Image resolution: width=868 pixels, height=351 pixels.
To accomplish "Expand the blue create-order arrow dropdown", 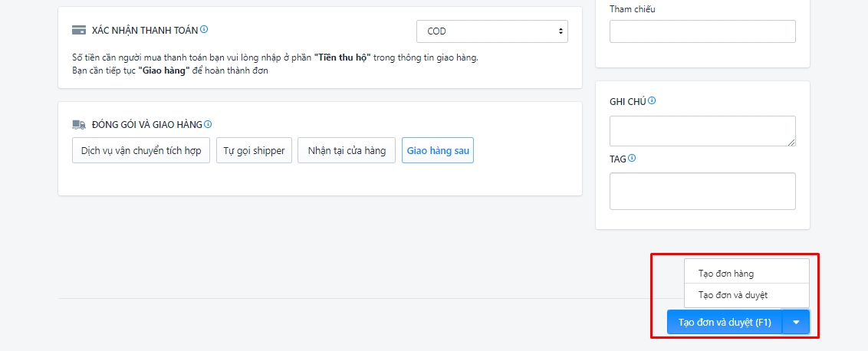I will 796,323.
